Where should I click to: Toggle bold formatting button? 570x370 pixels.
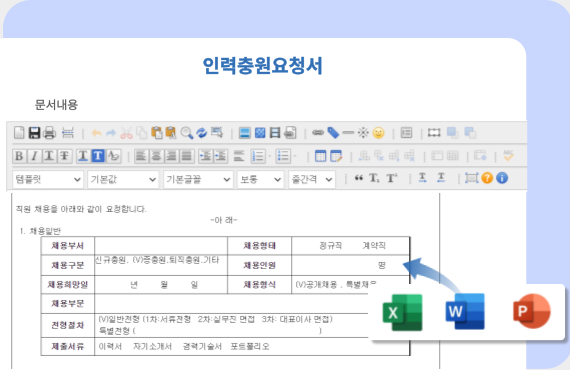click(19, 156)
